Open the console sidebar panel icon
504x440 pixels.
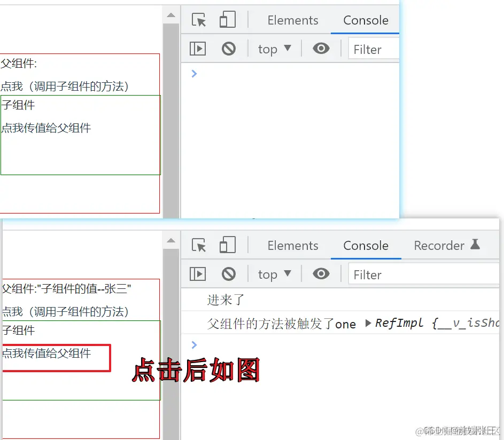[197, 48]
